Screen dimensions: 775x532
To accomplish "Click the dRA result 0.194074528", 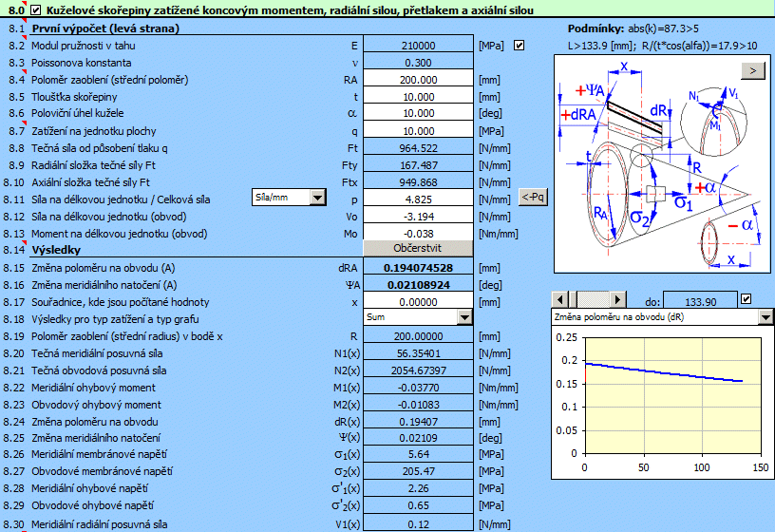I will (418, 268).
